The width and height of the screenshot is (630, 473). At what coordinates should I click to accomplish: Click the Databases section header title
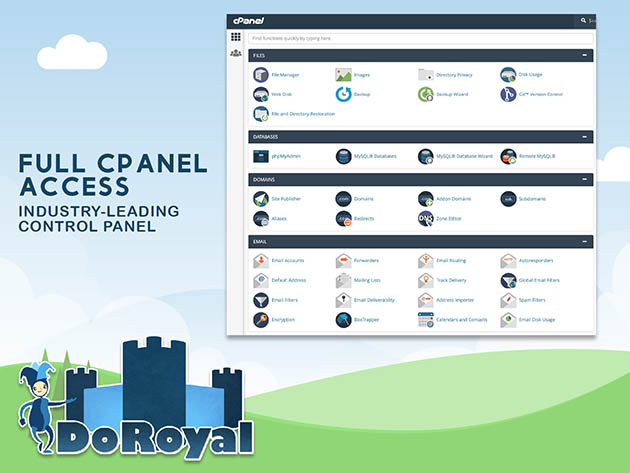pos(265,137)
